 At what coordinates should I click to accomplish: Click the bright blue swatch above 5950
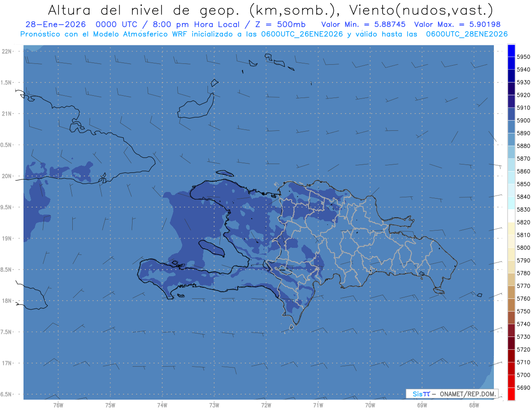point(511,50)
